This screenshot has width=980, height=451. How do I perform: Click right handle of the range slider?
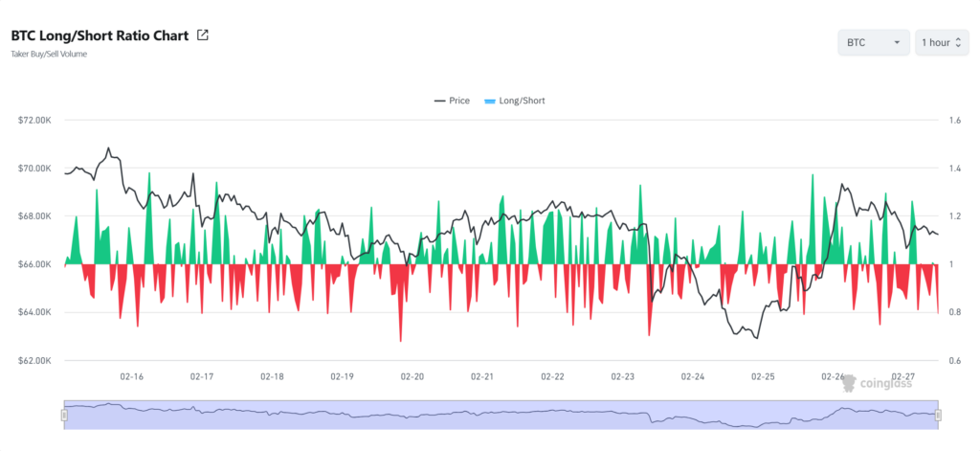pyautogui.click(x=938, y=415)
